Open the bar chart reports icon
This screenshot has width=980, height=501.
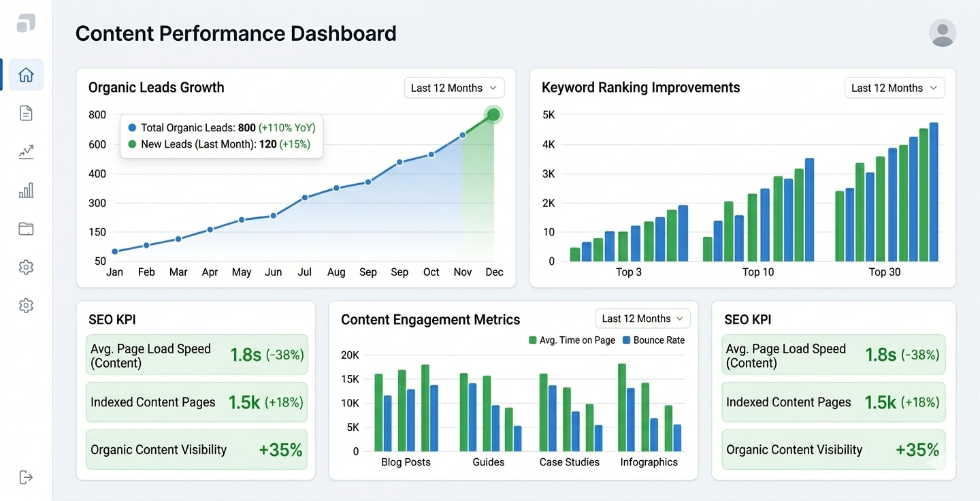point(26,191)
